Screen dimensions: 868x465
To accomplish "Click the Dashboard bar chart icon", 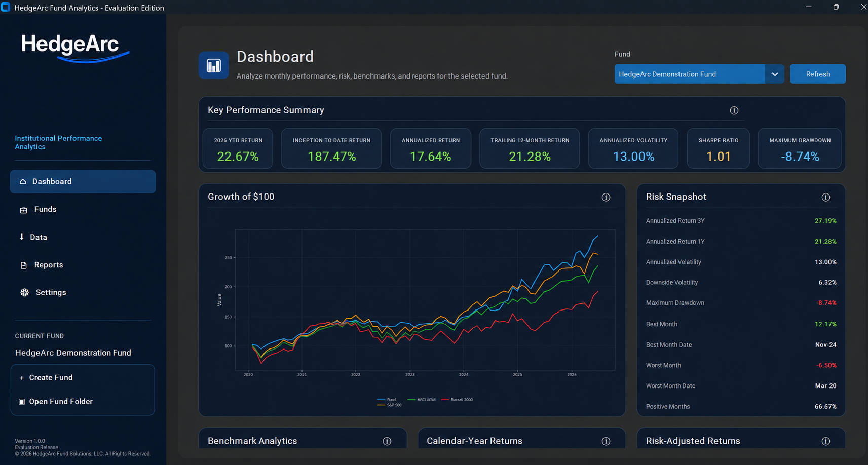I will pyautogui.click(x=213, y=65).
